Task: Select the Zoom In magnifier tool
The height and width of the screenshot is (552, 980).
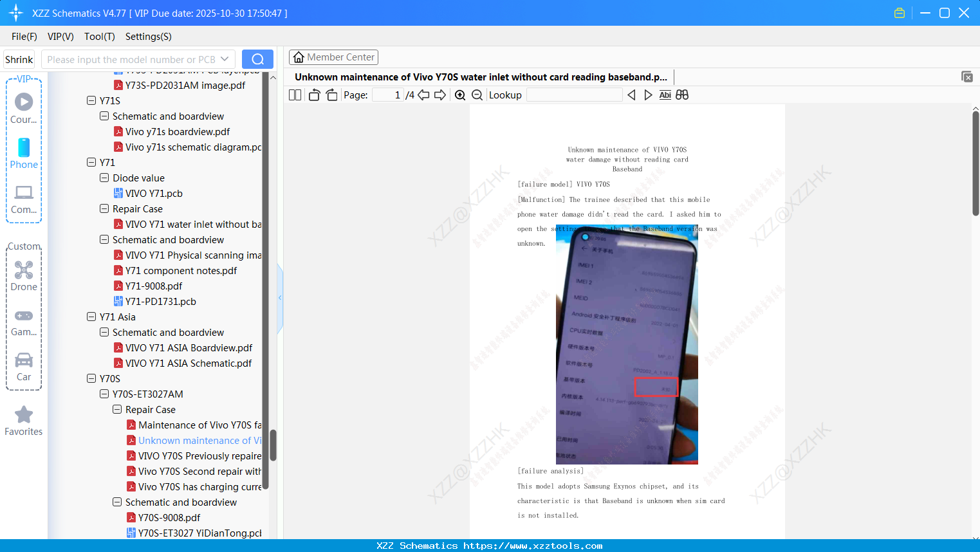Action: [x=460, y=95]
